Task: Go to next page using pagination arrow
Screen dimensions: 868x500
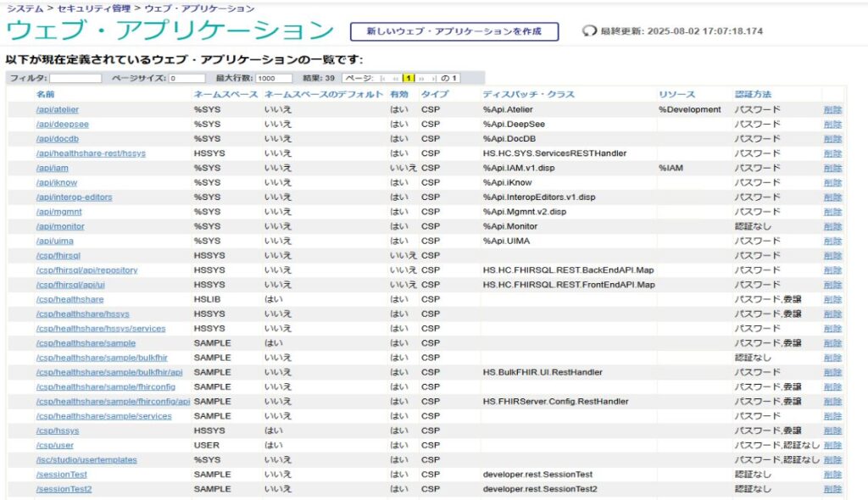Action: (420, 78)
